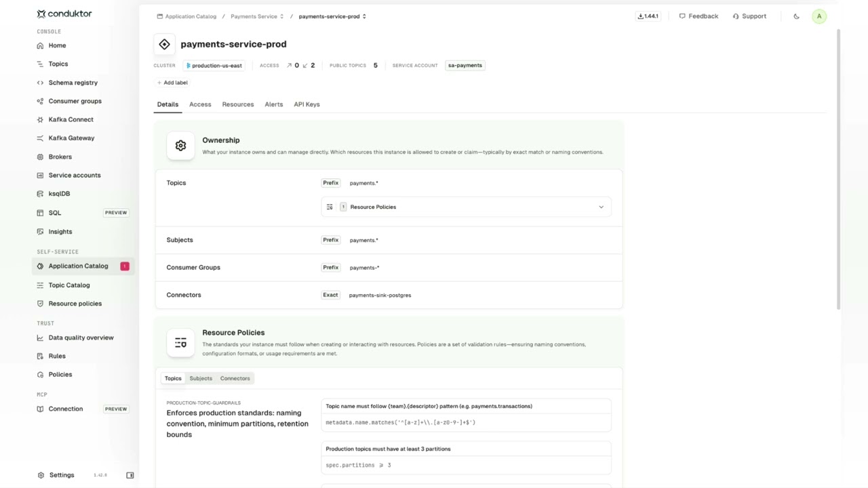868x488 pixels.
Task: Switch to the Resources tab
Action: tap(238, 104)
